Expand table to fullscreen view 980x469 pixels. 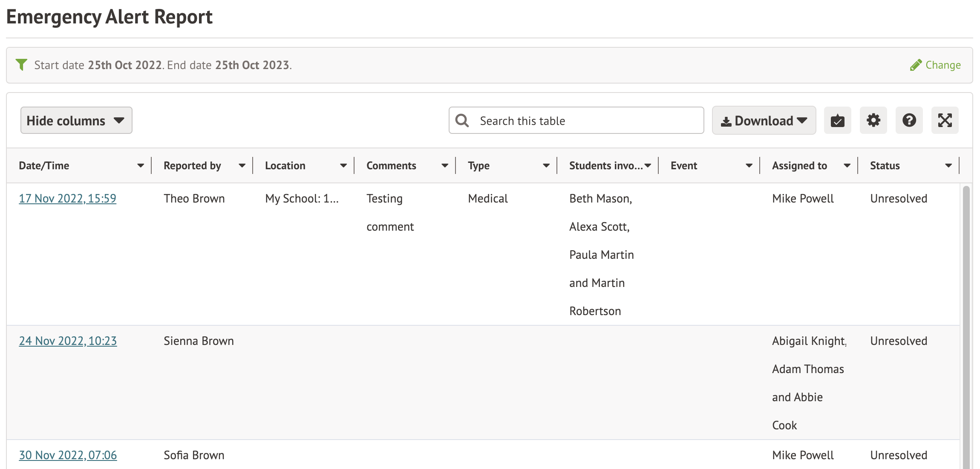pos(945,121)
